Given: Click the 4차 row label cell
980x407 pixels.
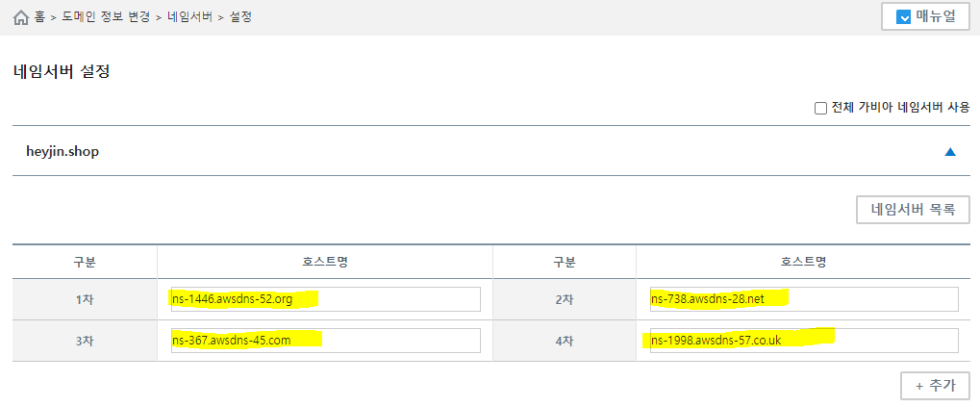Looking at the screenshot, I should pyautogui.click(x=564, y=341).
